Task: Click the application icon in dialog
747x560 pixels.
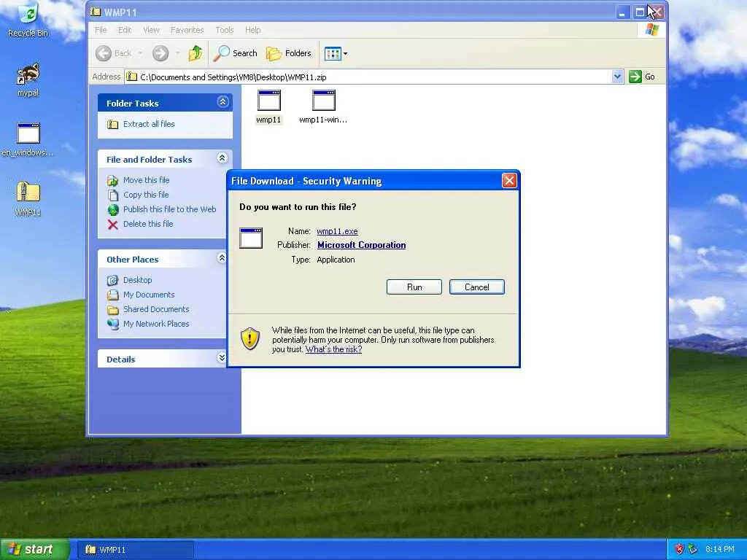Action: pos(251,238)
